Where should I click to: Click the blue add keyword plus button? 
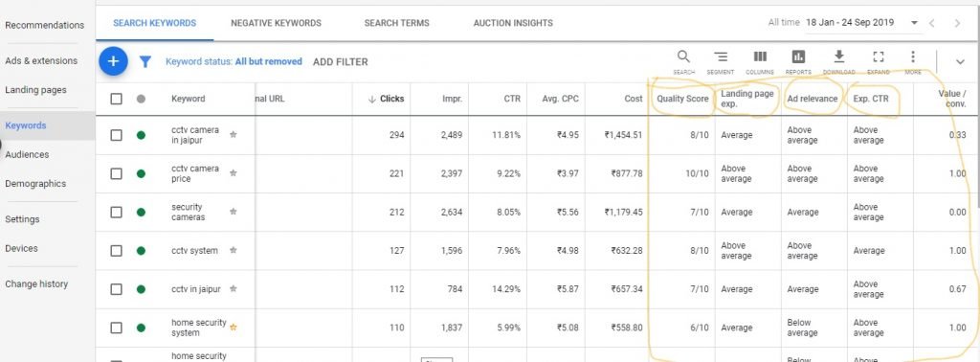(x=113, y=61)
